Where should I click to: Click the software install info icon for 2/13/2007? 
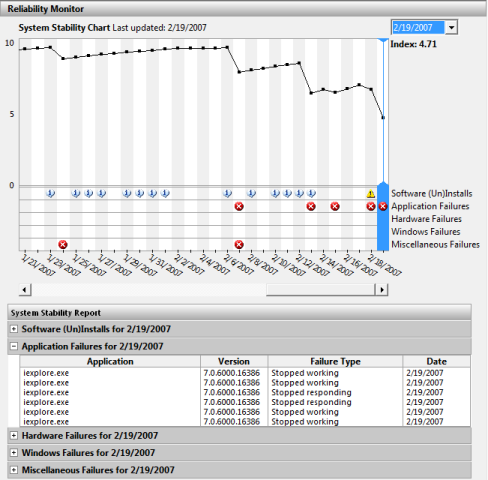(311, 193)
